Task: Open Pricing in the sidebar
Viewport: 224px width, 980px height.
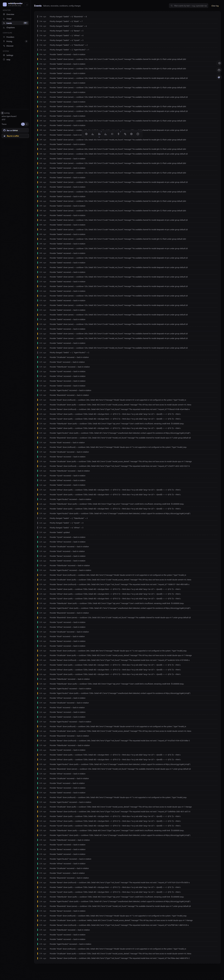Action: click(x=15, y=42)
